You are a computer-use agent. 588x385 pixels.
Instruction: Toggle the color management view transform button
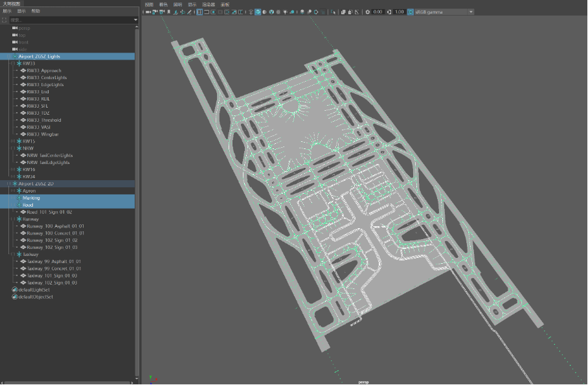click(410, 12)
